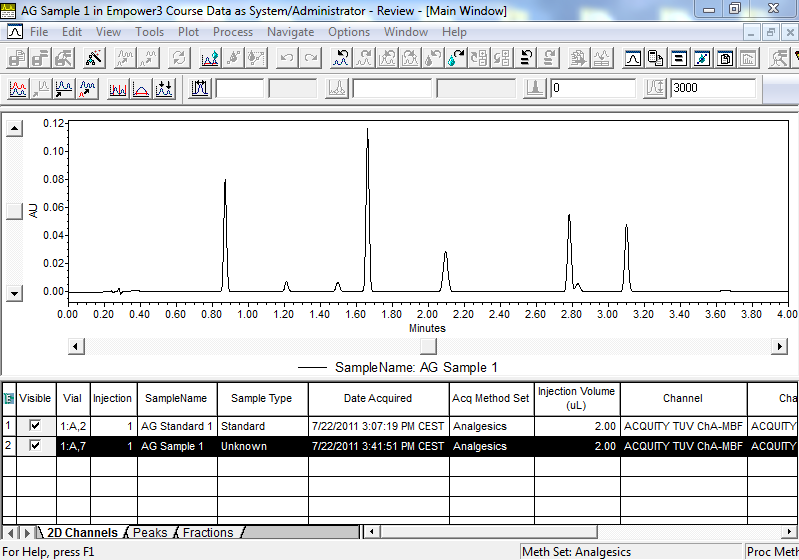Click the peak width icon with horizontal arrows
Viewport: 799px width, 560px height.
pyautogui.click(x=200, y=88)
